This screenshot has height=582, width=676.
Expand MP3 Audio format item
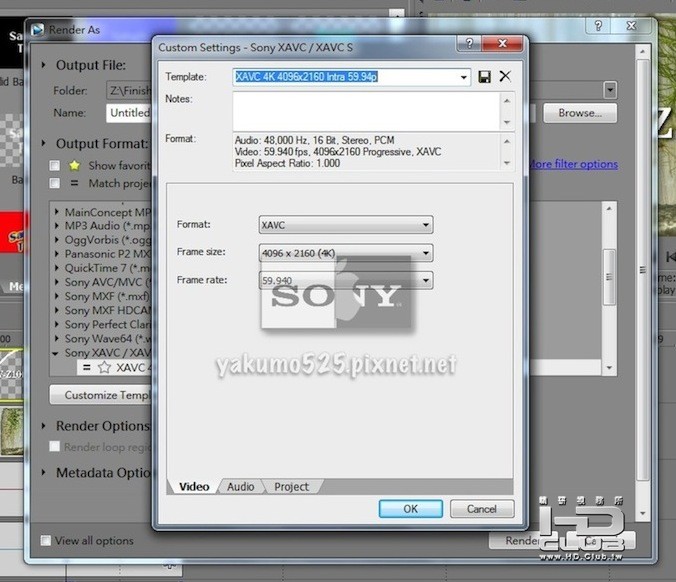[56, 225]
